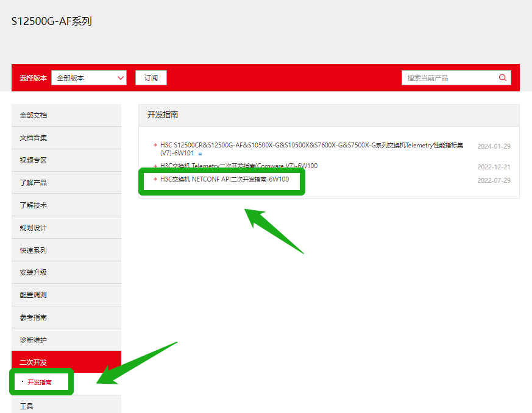Select 诊断维护 in the sidebar
The width and height of the screenshot is (532, 413).
[x=66, y=340]
